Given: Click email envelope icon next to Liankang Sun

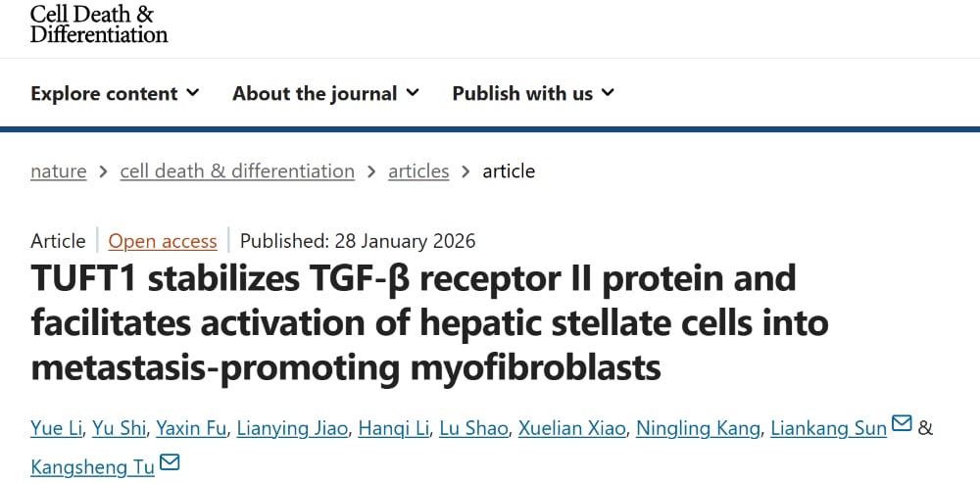Looking at the screenshot, I should click(x=902, y=424).
